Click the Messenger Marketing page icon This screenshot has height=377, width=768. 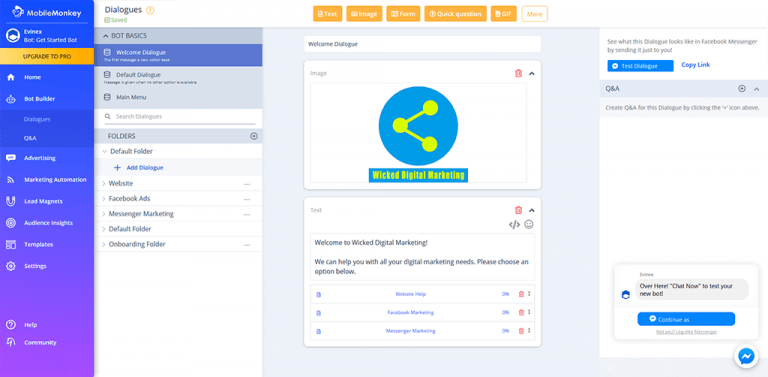click(318, 331)
